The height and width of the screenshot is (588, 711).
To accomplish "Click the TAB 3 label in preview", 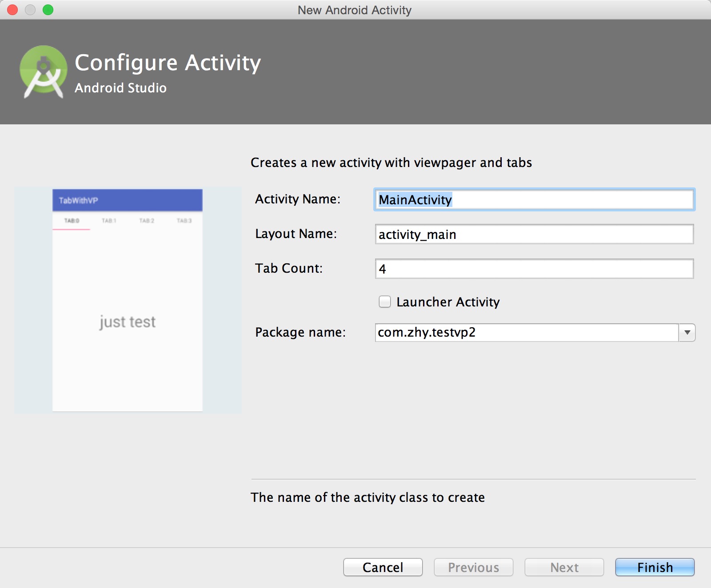I will [184, 221].
